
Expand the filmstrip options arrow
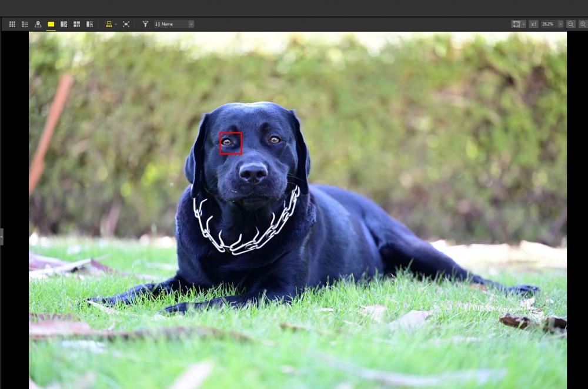116,24
